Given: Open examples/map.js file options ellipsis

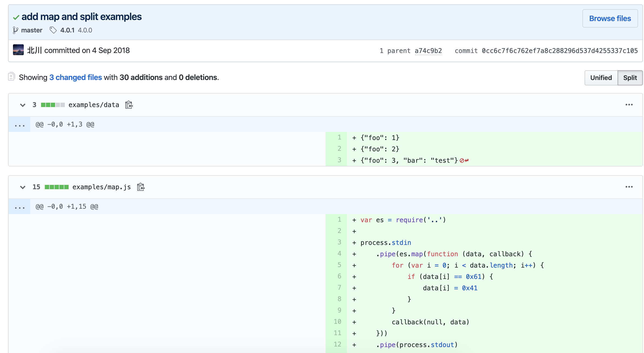Looking at the screenshot, I should coord(629,187).
